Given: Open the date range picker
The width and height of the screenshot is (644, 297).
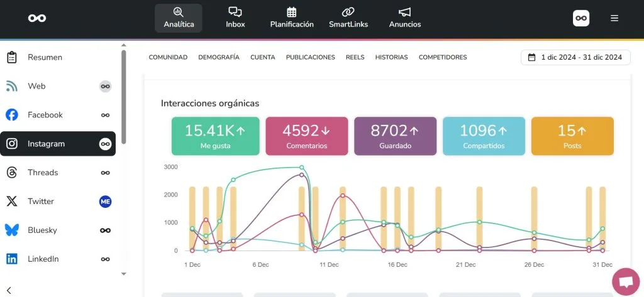Looking at the screenshot, I should 575,57.
